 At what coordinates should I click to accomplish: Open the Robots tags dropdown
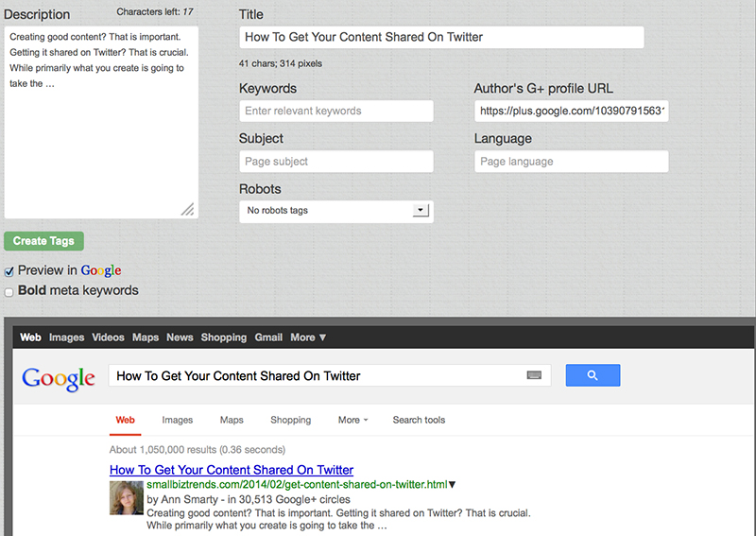point(336,212)
